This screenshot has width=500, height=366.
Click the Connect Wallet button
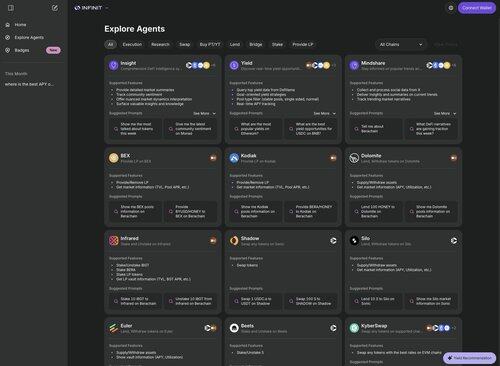pos(477,8)
